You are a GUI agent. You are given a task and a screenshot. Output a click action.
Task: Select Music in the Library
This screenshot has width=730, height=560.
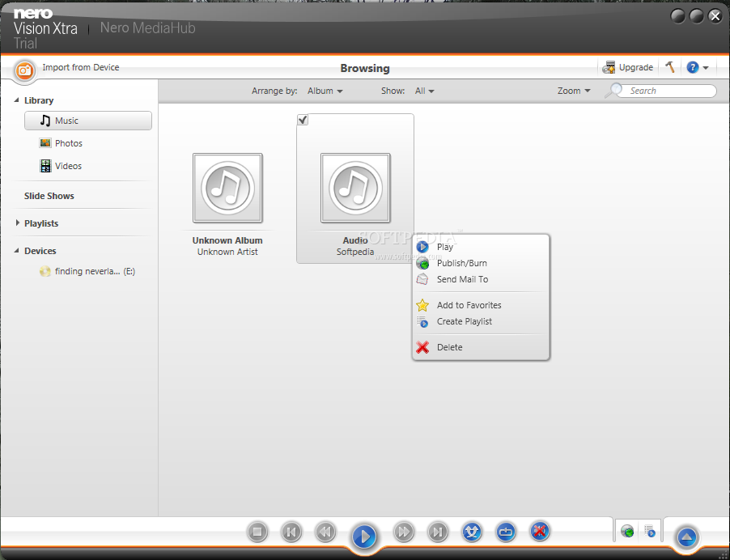tap(88, 121)
